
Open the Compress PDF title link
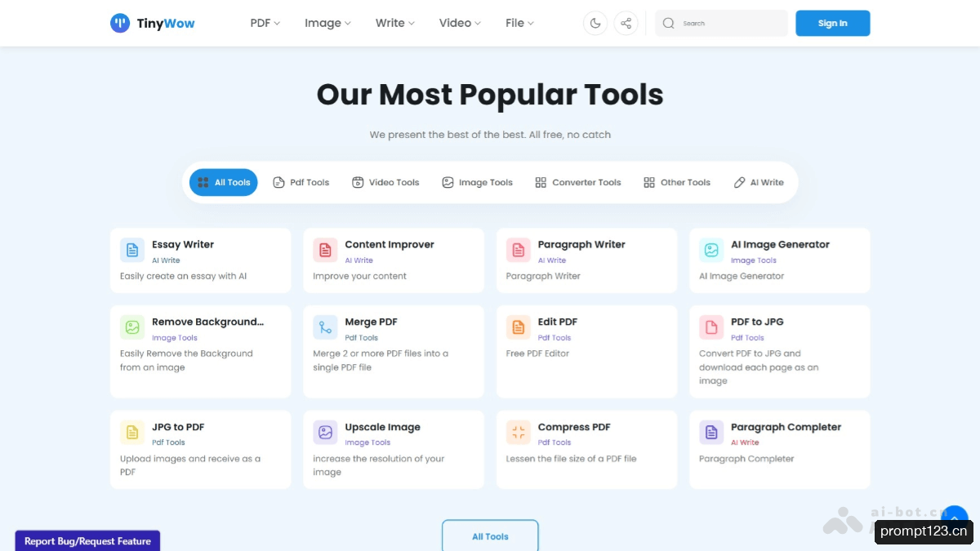click(x=574, y=427)
